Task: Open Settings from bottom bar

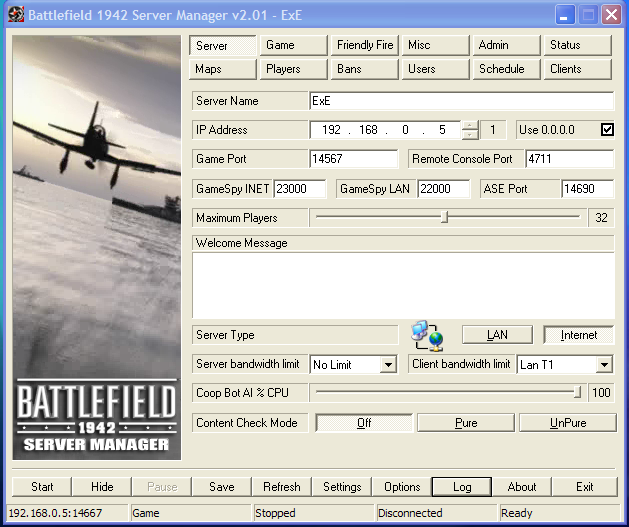Action: [x=342, y=487]
